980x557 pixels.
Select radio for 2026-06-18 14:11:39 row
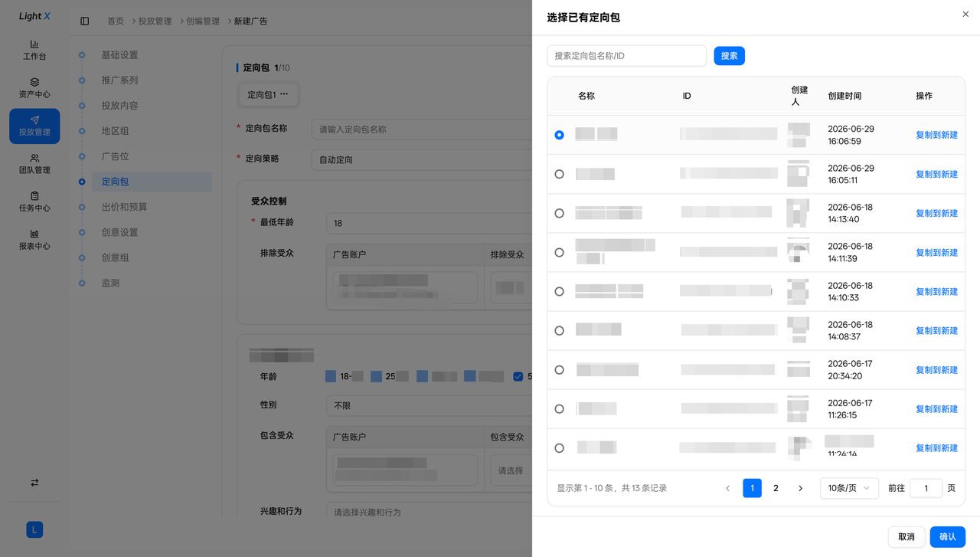(x=559, y=252)
